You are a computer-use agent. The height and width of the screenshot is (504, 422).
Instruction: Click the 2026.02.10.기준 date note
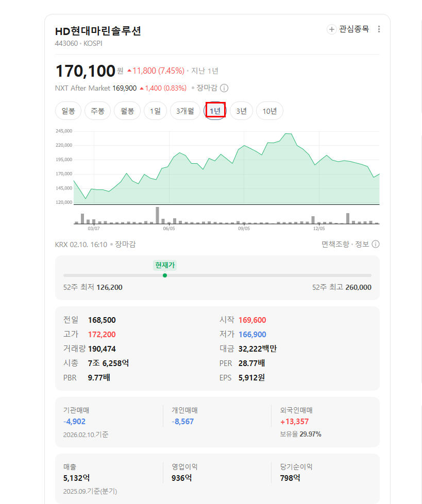point(86,435)
